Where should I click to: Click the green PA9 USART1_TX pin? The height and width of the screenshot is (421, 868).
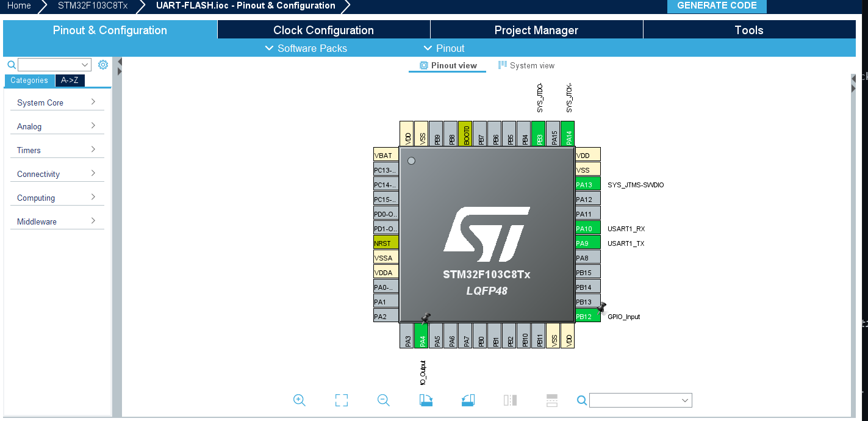coord(586,242)
